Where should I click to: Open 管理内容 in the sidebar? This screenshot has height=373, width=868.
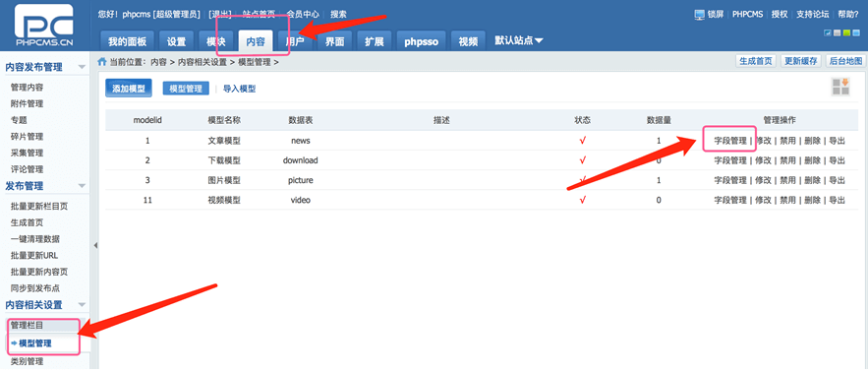click(x=28, y=87)
